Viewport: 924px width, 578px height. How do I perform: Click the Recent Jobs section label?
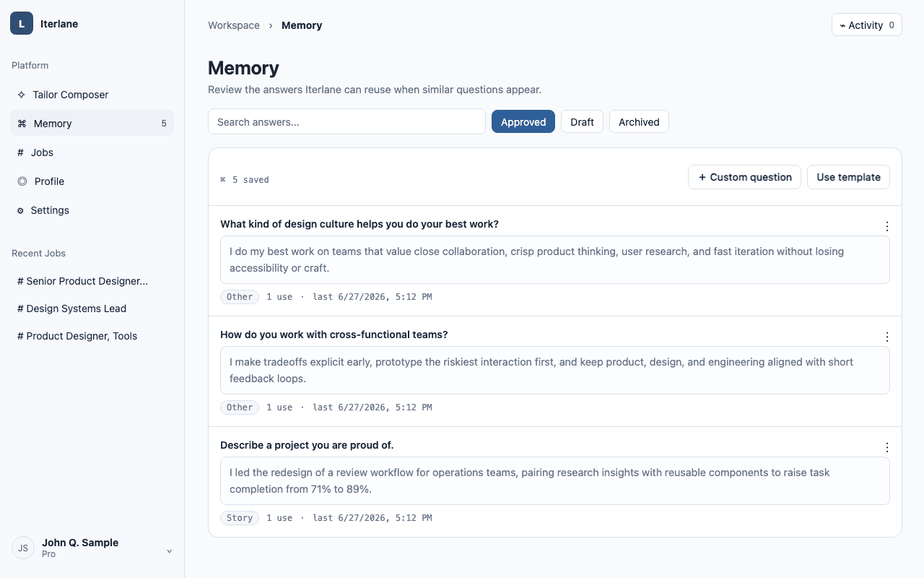[x=38, y=254]
